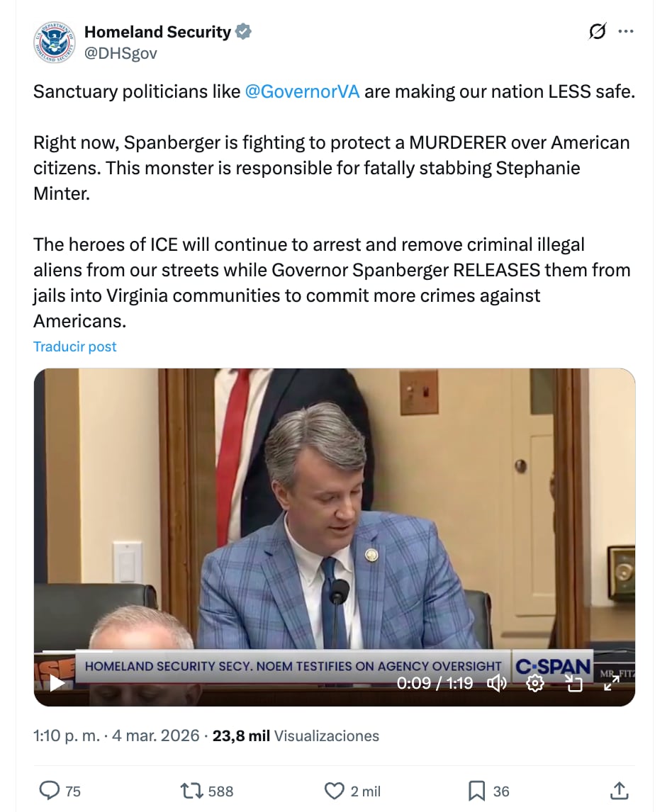Mute the video with speaker icon

pyautogui.click(x=496, y=684)
